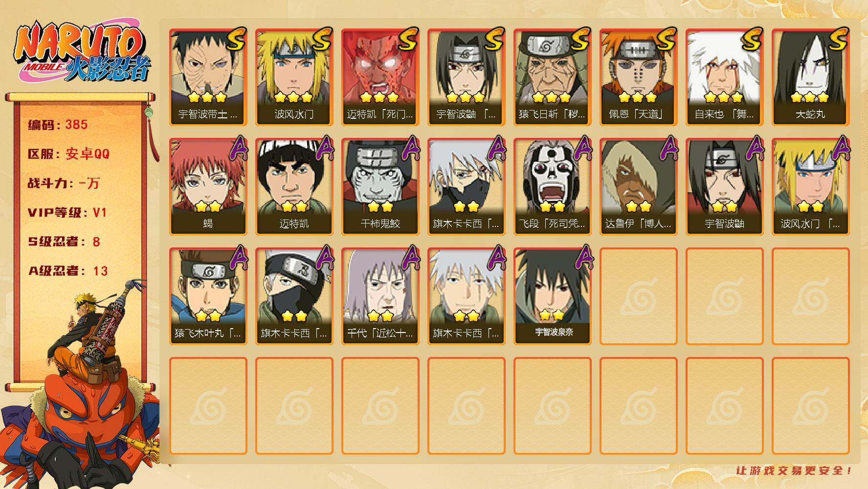Open the 佩恩「天道」 ninja card
868x489 pixels.
pos(638,77)
